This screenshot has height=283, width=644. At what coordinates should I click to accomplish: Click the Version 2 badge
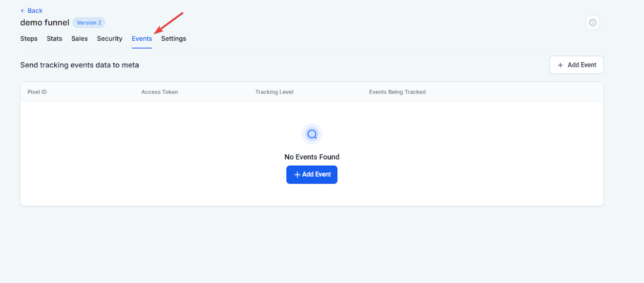(x=89, y=22)
